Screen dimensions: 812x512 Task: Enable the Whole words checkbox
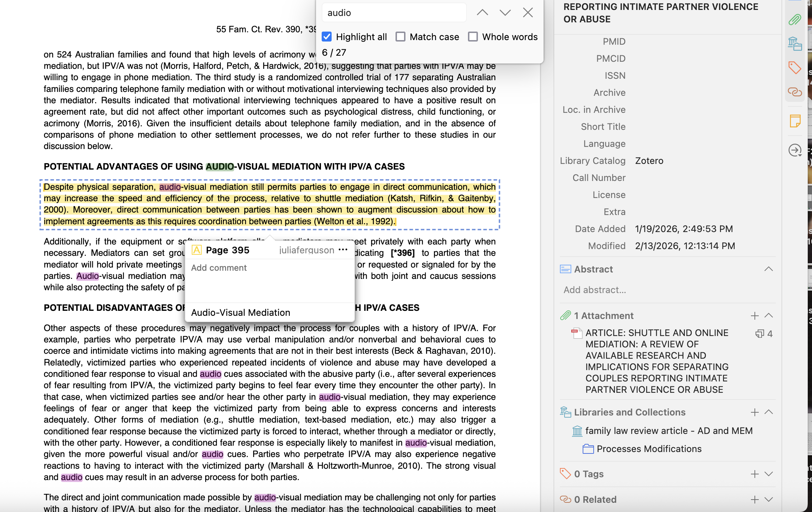473,37
